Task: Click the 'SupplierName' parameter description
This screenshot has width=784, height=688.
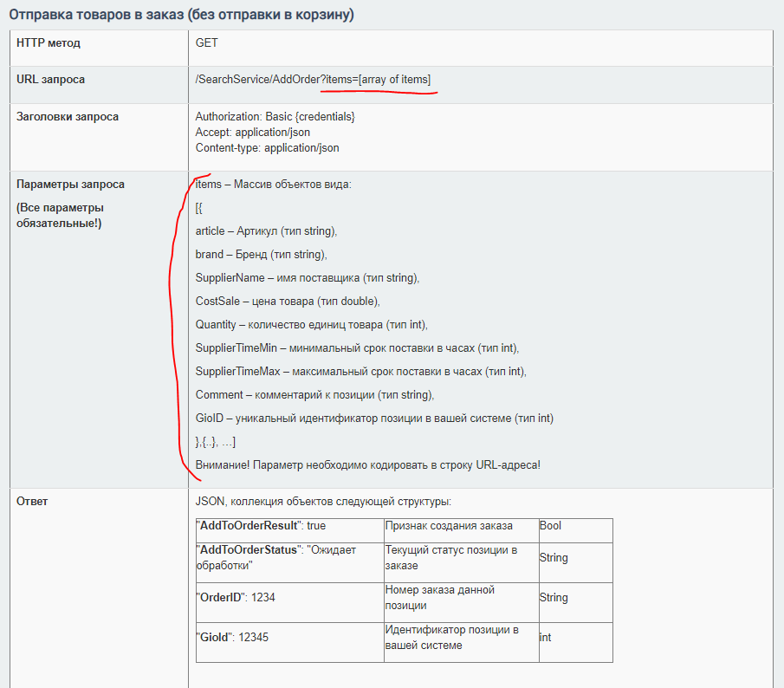Action: click(307, 278)
